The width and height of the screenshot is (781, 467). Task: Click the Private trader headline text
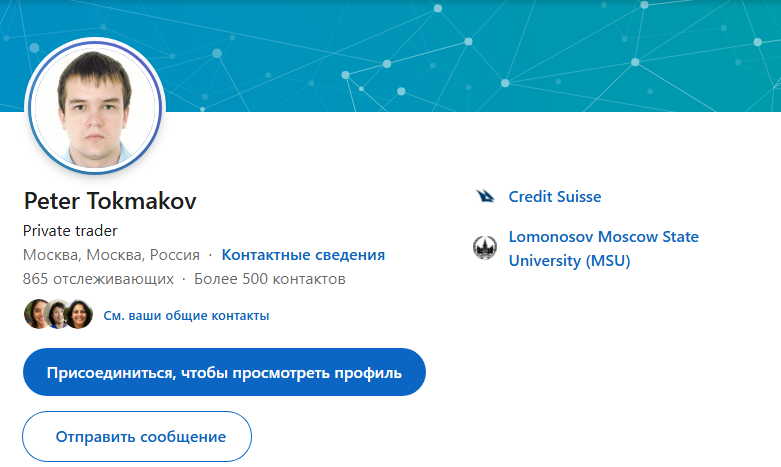tap(70, 231)
